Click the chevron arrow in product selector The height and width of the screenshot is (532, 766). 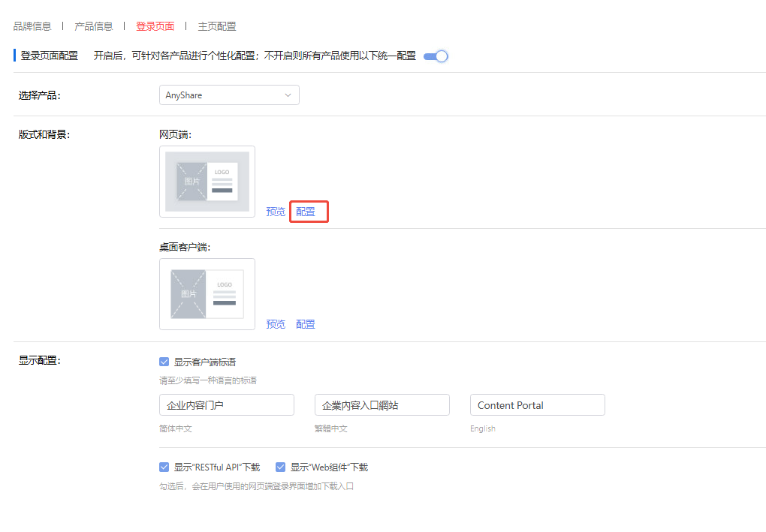tap(288, 95)
